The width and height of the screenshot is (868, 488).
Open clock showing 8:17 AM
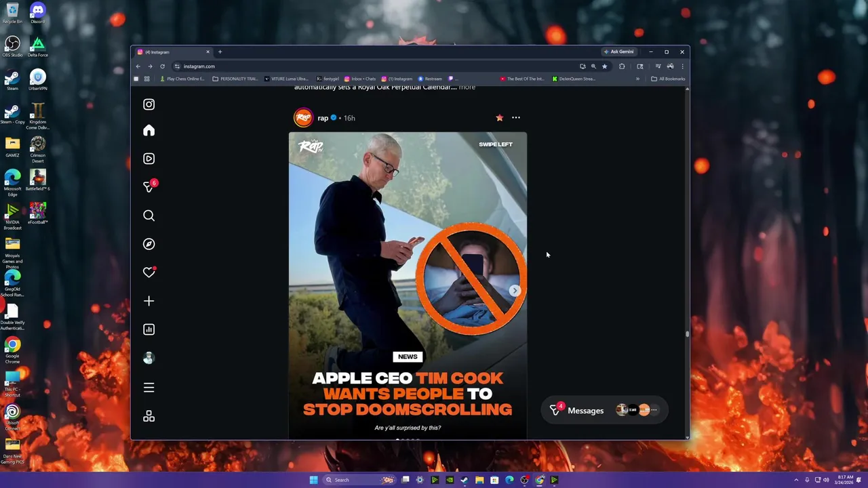pyautogui.click(x=845, y=479)
